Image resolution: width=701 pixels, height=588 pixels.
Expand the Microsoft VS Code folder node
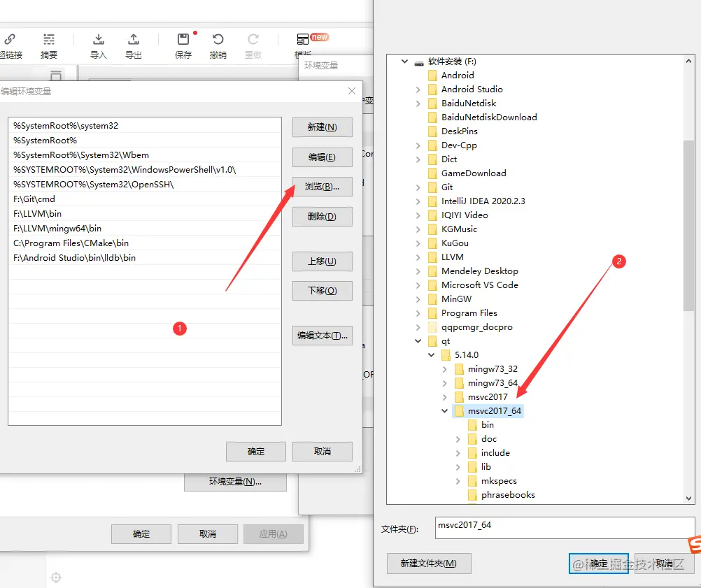click(x=418, y=285)
